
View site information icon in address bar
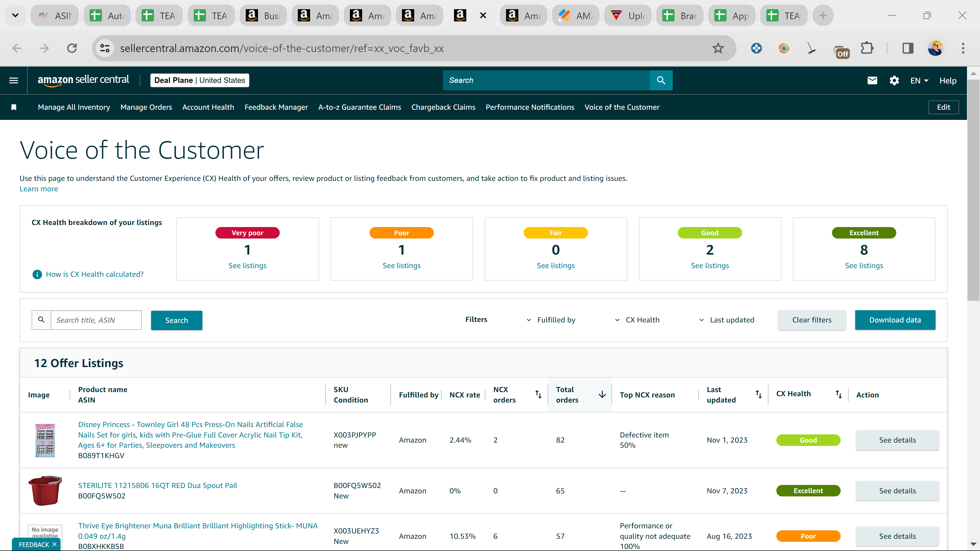point(105,48)
